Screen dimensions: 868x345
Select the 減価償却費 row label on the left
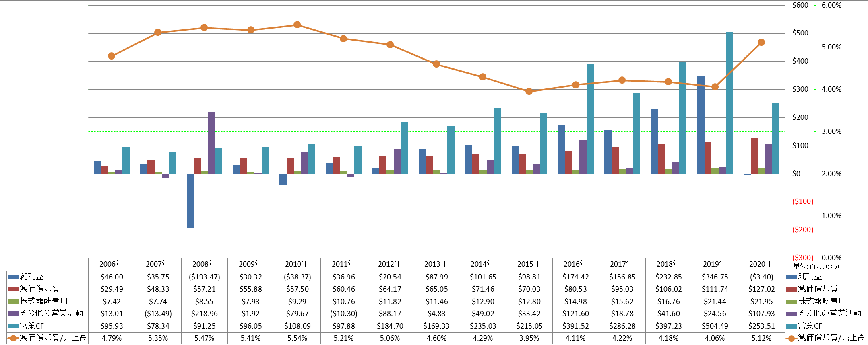point(40,289)
